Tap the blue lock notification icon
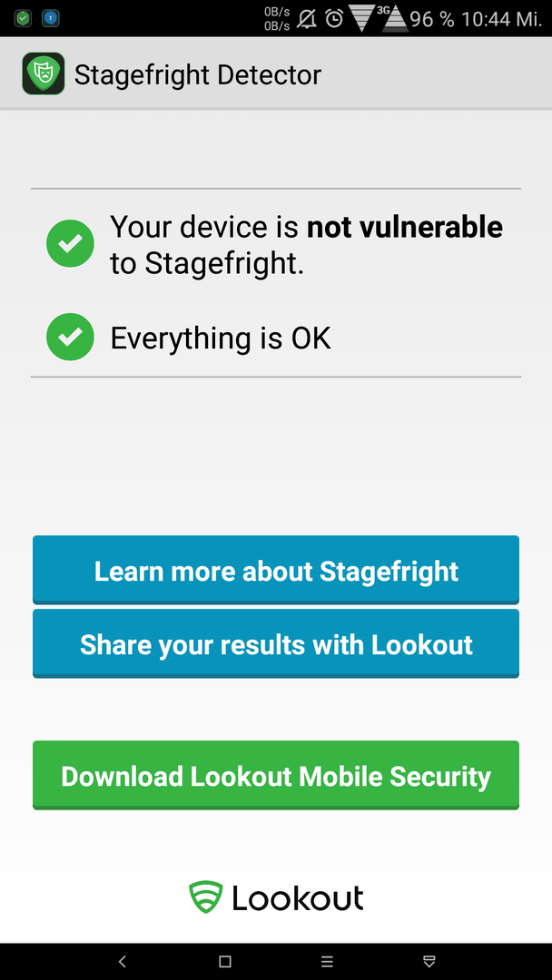The image size is (552, 980). point(51,19)
